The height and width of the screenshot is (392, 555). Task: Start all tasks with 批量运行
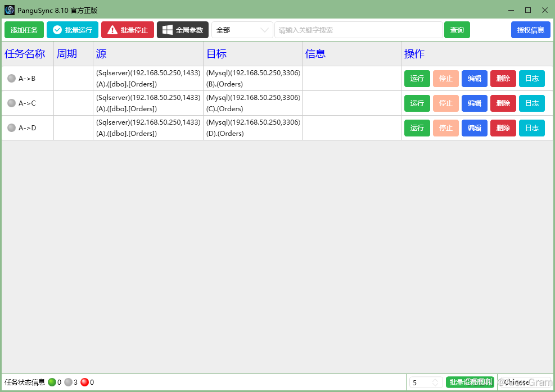pyautogui.click(x=73, y=30)
